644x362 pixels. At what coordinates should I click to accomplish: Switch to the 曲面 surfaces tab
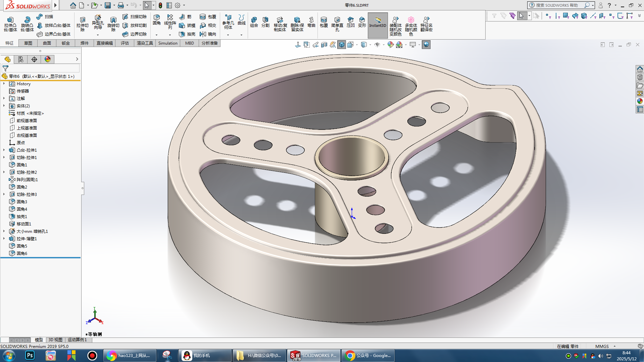point(47,43)
